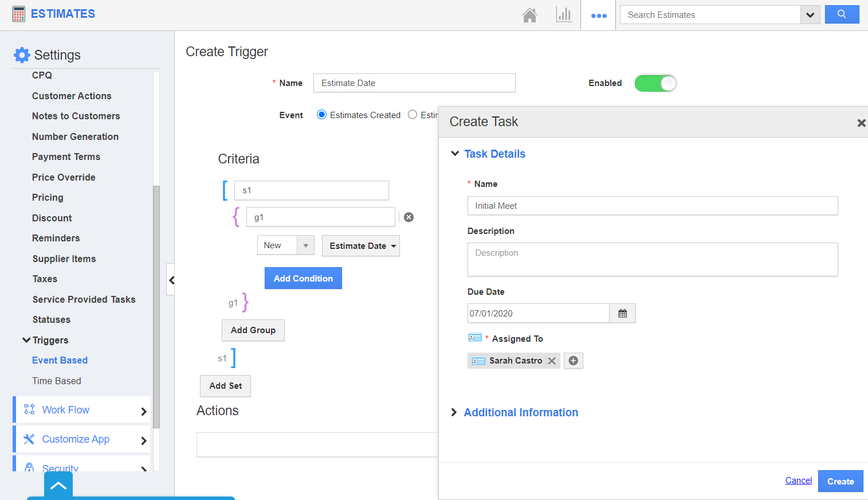Select the second Event radio option
The image size is (868, 500).
(x=413, y=115)
